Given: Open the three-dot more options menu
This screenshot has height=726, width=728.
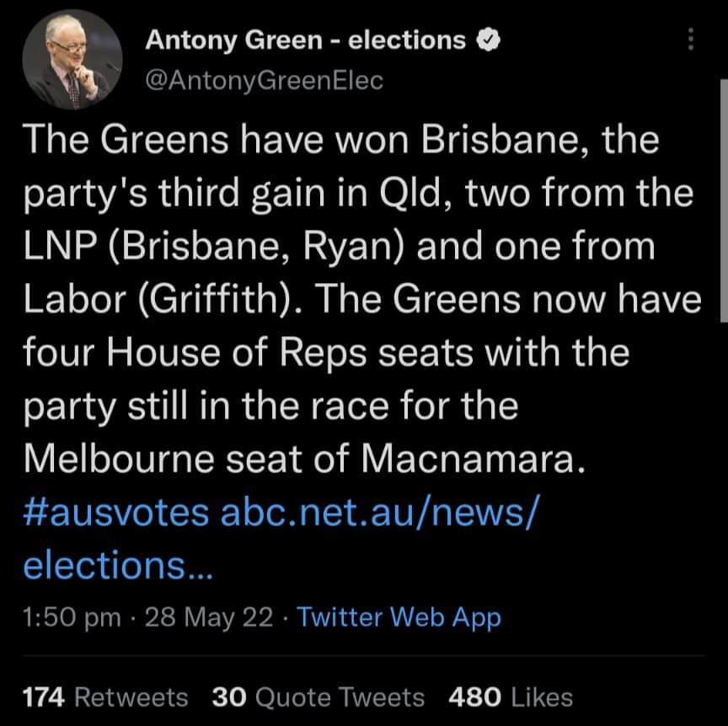Looking at the screenshot, I should click(x=691, y=40).
